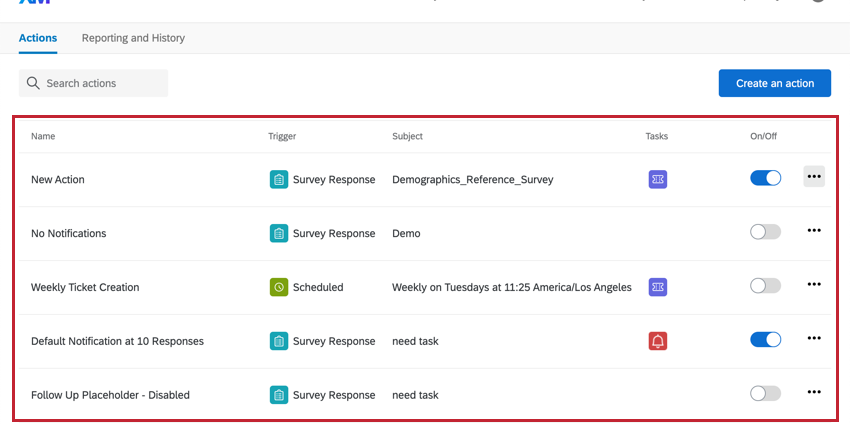Click Demographics_Reference_Survey subject text
Screen dimensions: 850x425
[x=473, y=179]
